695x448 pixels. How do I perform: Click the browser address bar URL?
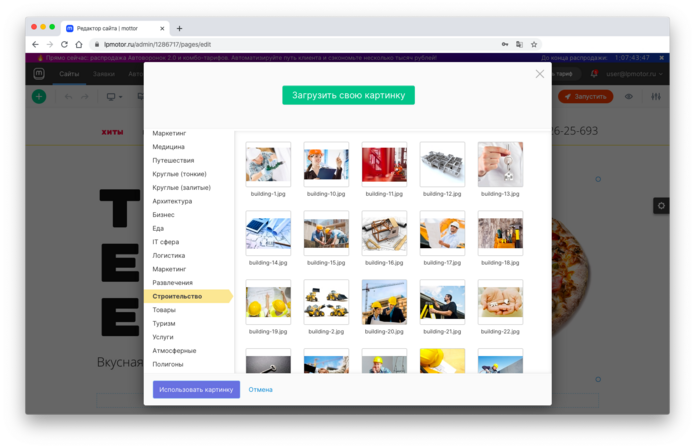(157, 44)
